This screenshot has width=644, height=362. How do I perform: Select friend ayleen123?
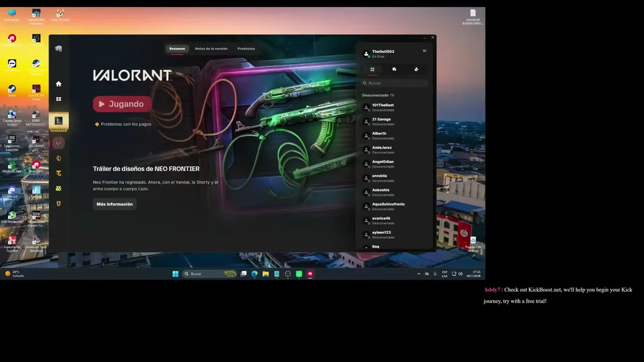click(395, 234)
